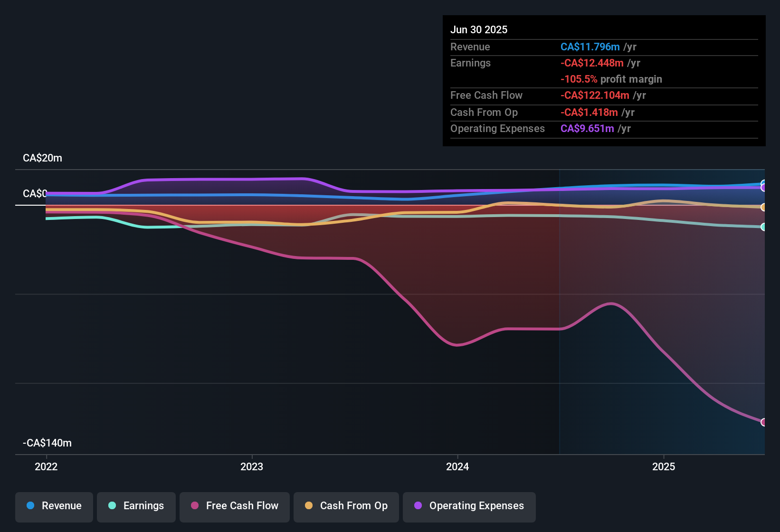
Task: Click the -105.5% profit margin text
Action: (611, 79)
